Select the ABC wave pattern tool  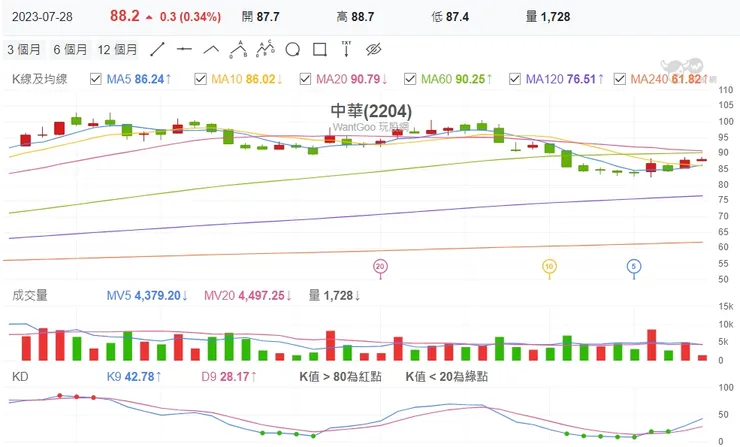pos(239,49)
